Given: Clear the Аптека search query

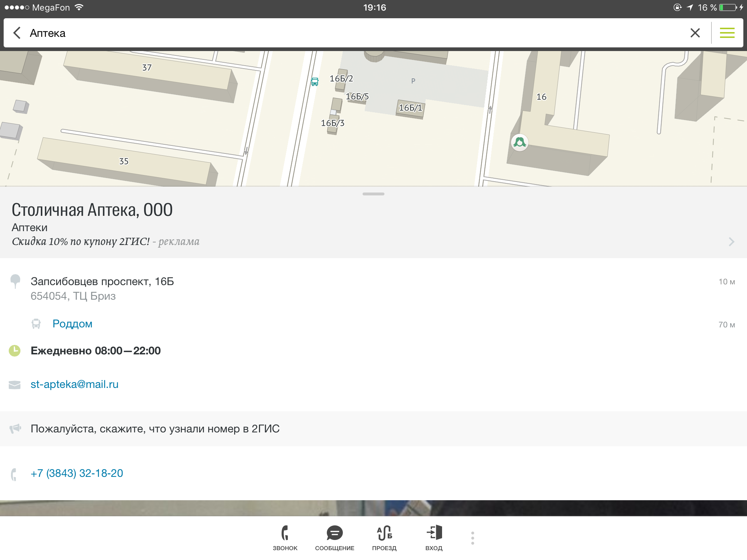Looking at the screenshot, I should point(695,33).
